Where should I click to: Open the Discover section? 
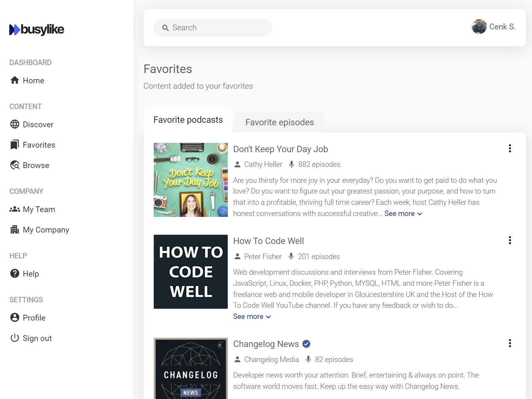[x=38, y=124]
